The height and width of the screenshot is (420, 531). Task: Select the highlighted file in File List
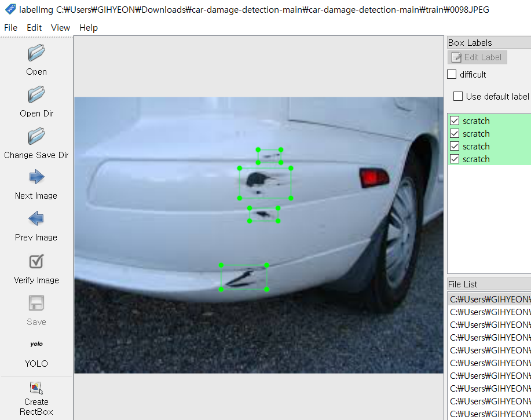pos(489,298)
